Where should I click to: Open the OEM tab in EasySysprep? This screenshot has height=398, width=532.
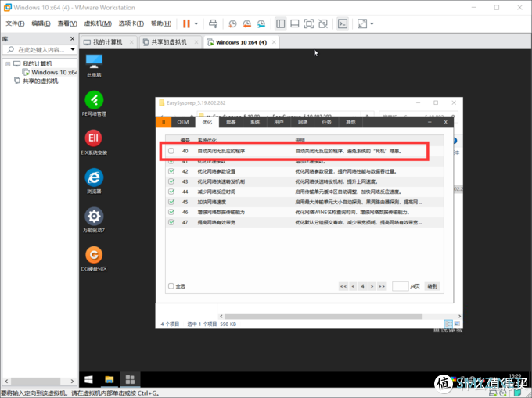[183, 122]
